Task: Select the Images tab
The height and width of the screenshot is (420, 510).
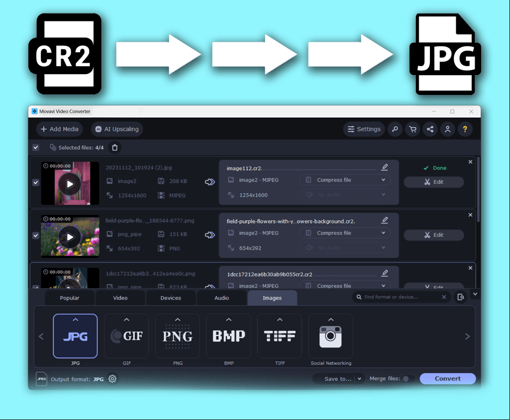Action: coord(272,298)
